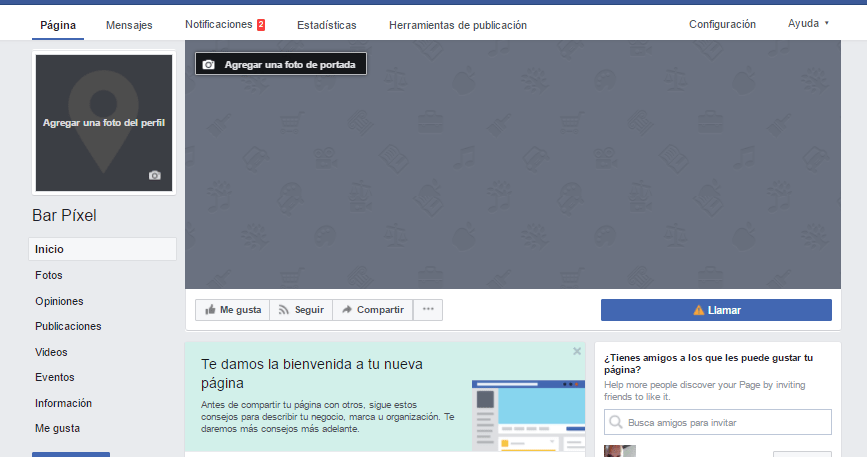Image resolution: width=867 pixels, height=457 pixels.
Task: Open Videos in the sidebar
Action: tap(51, 352)
